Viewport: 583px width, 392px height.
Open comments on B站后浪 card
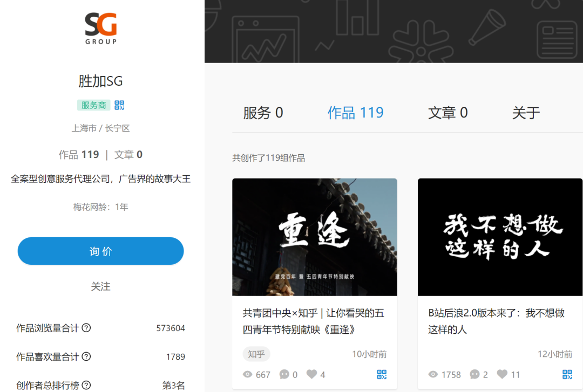coord(475,374)
